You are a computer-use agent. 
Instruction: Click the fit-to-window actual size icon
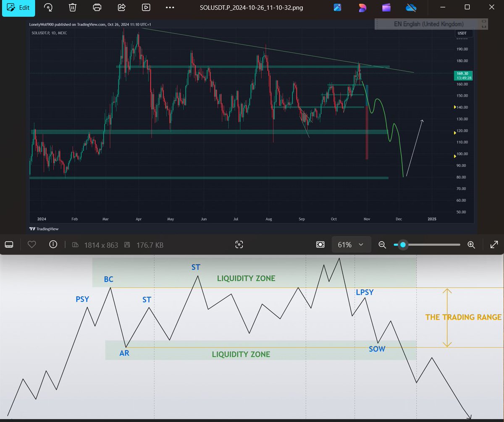(320, 244)
